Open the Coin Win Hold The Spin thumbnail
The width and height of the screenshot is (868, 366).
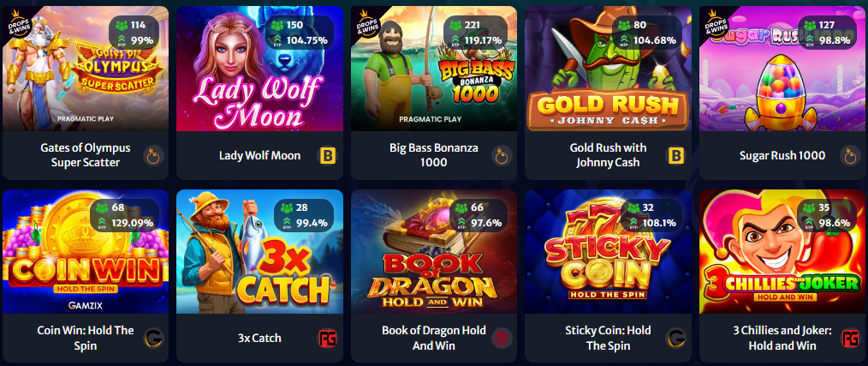coord(86,252)
